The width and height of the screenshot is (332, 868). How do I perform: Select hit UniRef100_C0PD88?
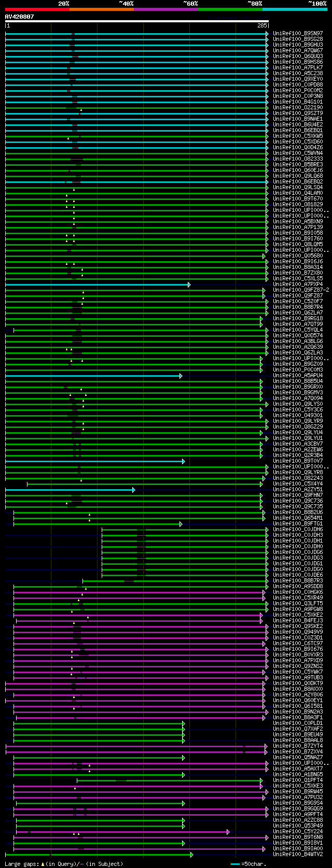point(298,85)
